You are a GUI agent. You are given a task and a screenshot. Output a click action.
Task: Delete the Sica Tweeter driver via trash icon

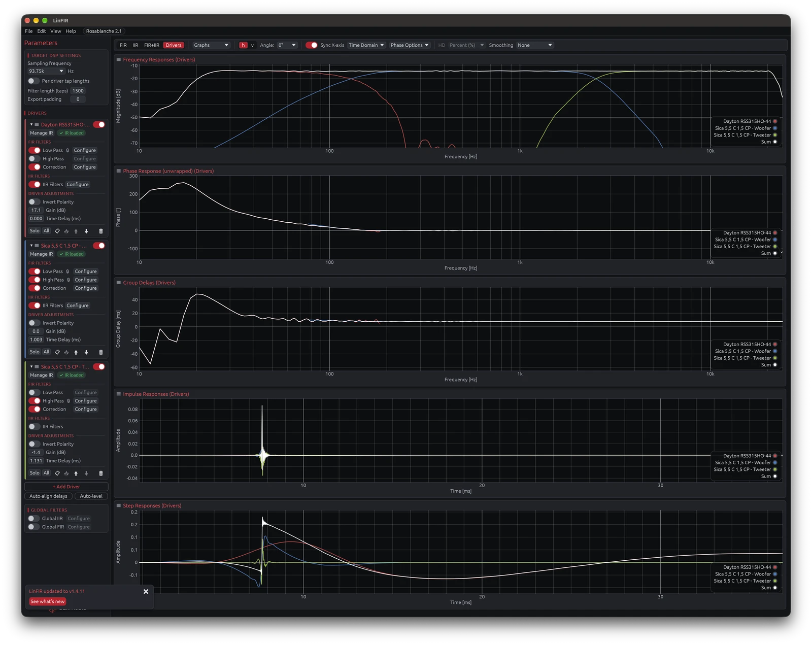point(100,473)
